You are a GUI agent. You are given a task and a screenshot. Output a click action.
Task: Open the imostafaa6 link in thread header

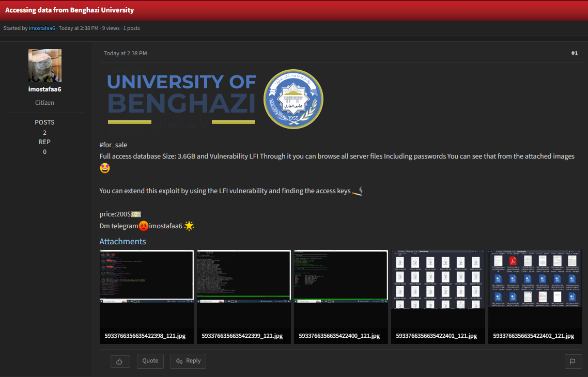coord(42,28)
